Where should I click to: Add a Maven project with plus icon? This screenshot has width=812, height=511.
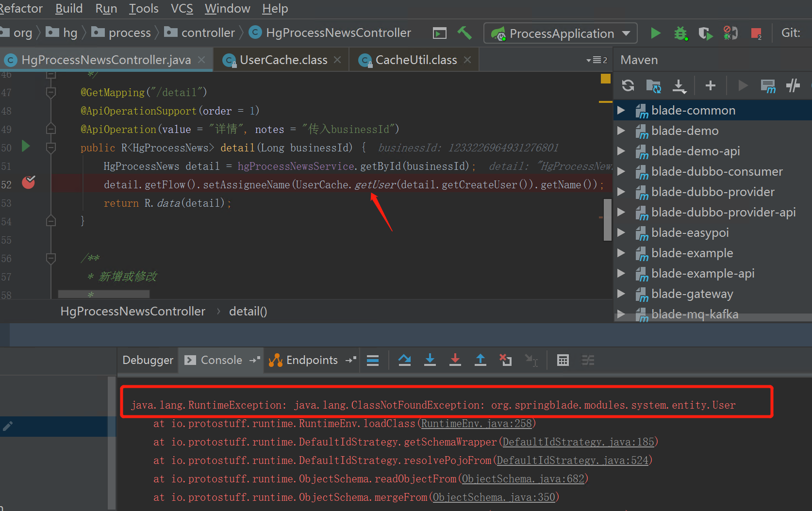click(710, 85)
